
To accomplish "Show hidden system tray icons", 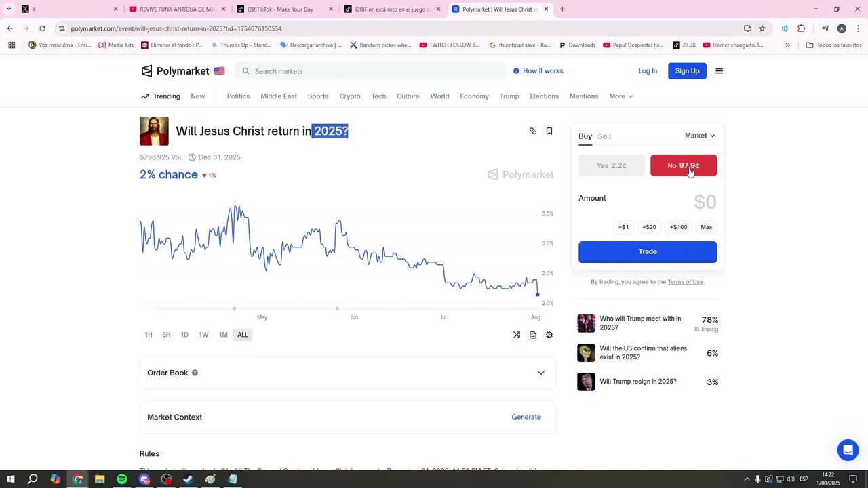I will click(747, 479).
